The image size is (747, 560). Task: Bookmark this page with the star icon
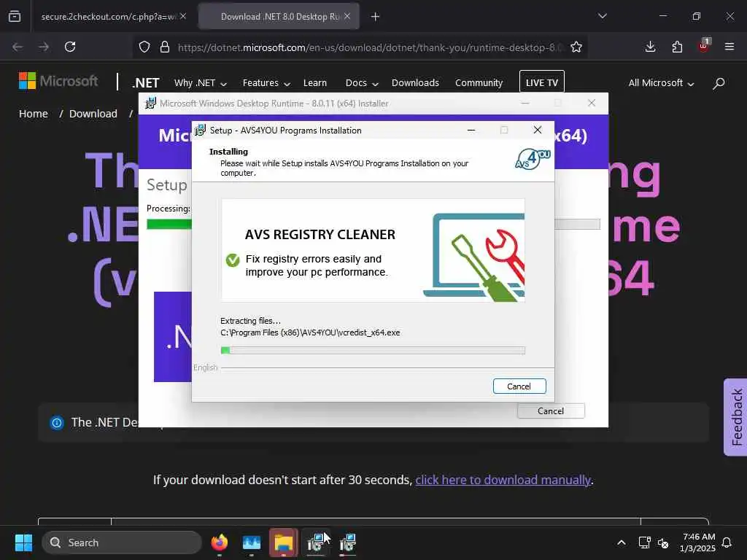coord(576,47)
